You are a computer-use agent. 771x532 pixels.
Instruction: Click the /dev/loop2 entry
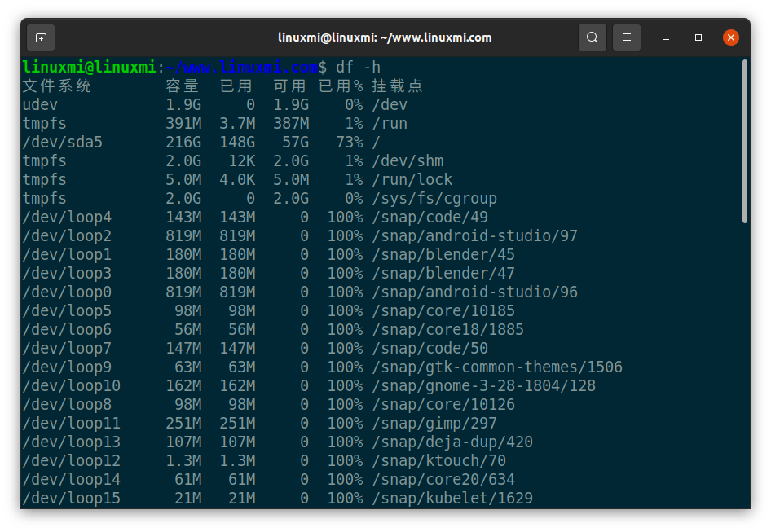click(67, 236)
